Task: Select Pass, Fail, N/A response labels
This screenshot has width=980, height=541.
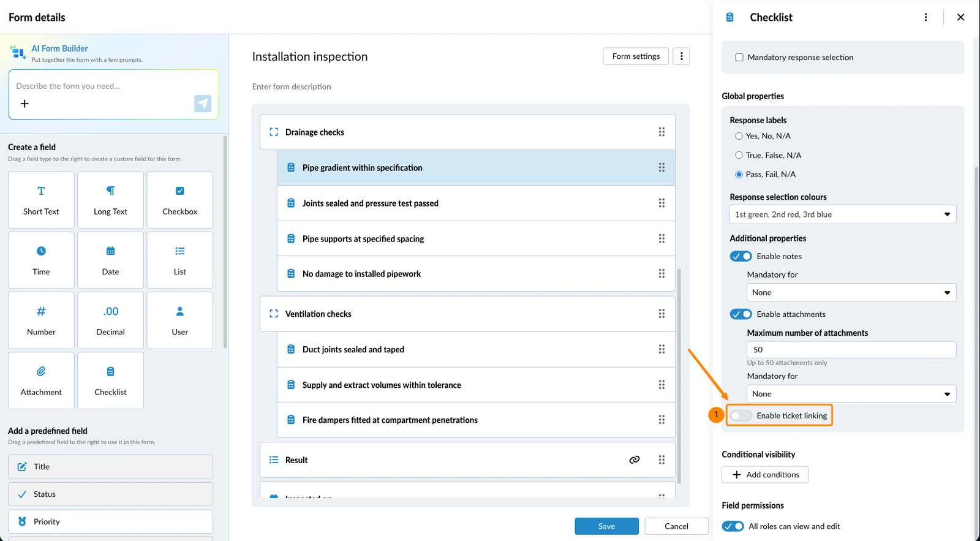Action: coord(739,174)
